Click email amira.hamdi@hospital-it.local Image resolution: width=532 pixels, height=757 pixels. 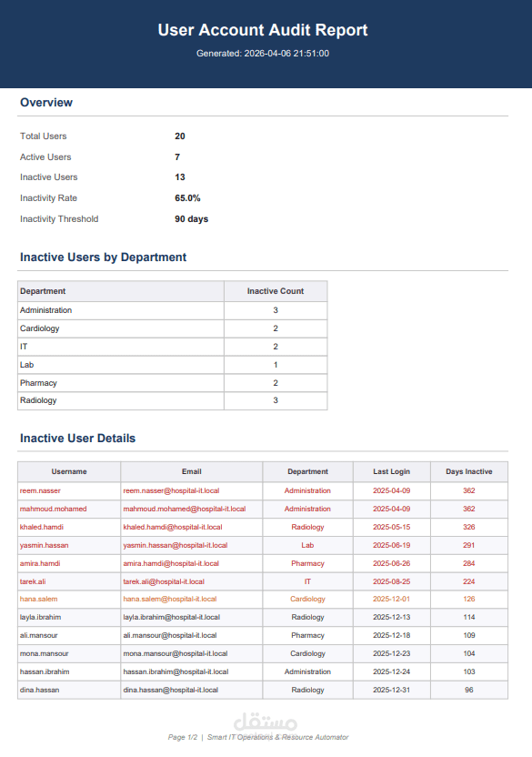pos(171,563)
